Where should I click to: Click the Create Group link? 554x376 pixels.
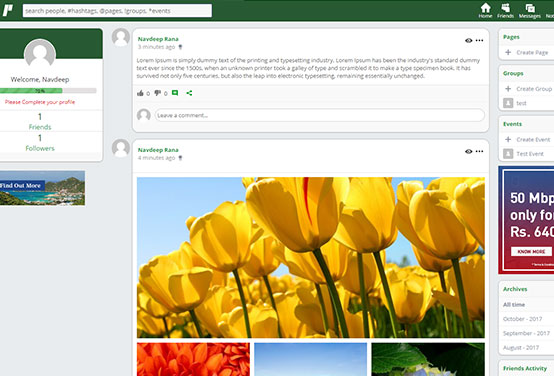coord(534,89)
